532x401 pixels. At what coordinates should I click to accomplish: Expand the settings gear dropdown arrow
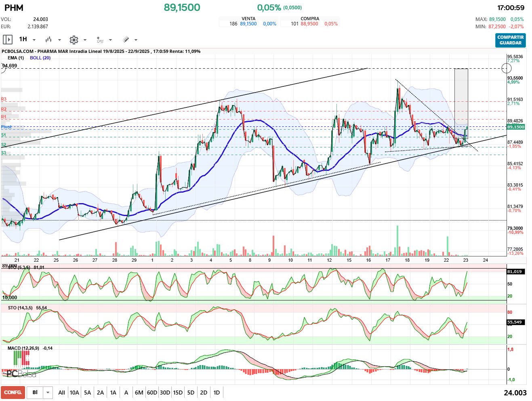[85, 40]
